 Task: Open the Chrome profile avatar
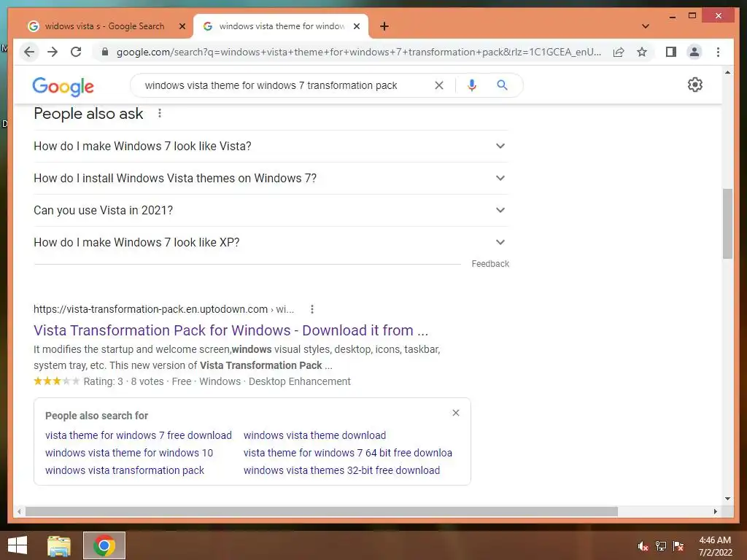694,52
